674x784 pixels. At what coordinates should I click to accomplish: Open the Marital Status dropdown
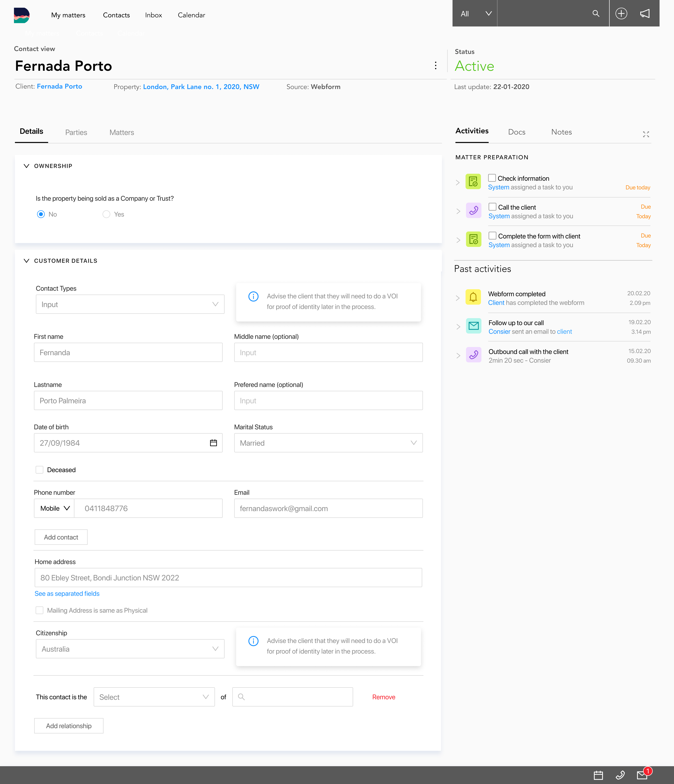tap(328, 443)
